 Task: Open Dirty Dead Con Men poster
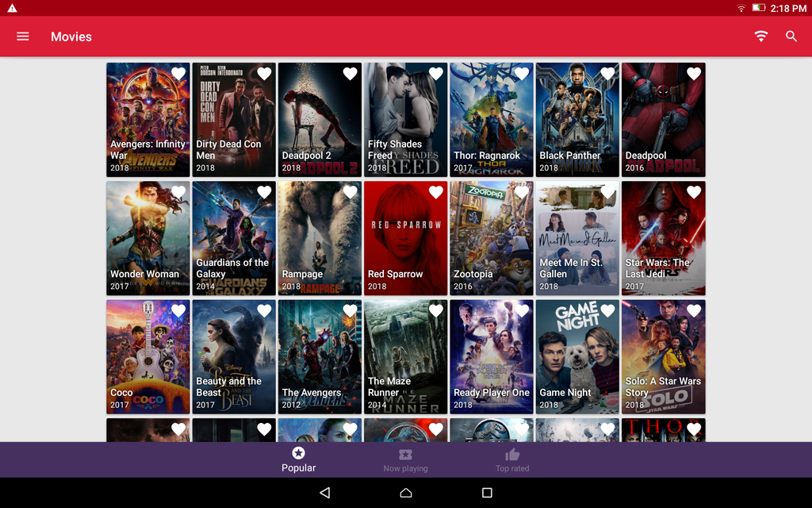click(x=234, y=120)
